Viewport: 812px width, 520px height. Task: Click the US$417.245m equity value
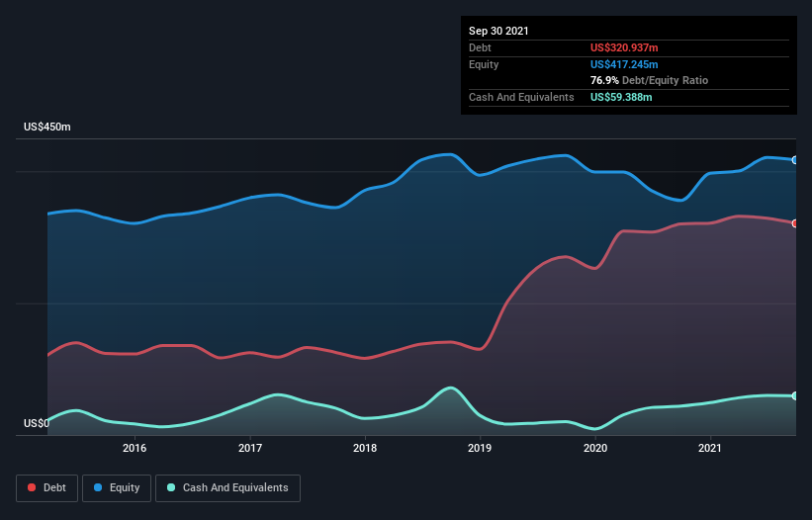(x=624, y=64)
